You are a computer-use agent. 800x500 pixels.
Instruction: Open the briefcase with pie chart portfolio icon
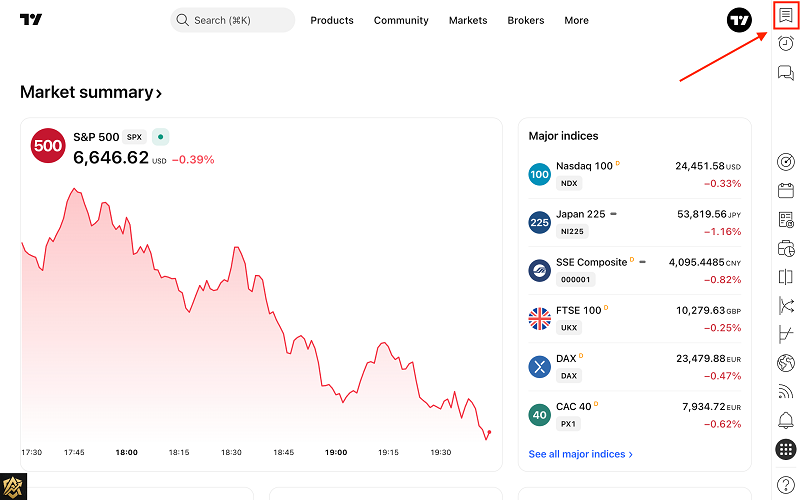(786, 248)
